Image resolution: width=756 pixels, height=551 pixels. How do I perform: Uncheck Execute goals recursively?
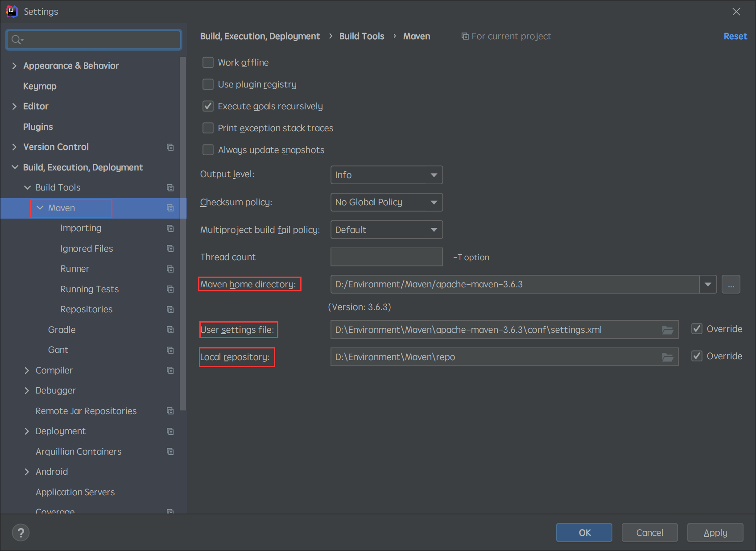(208, 106)
